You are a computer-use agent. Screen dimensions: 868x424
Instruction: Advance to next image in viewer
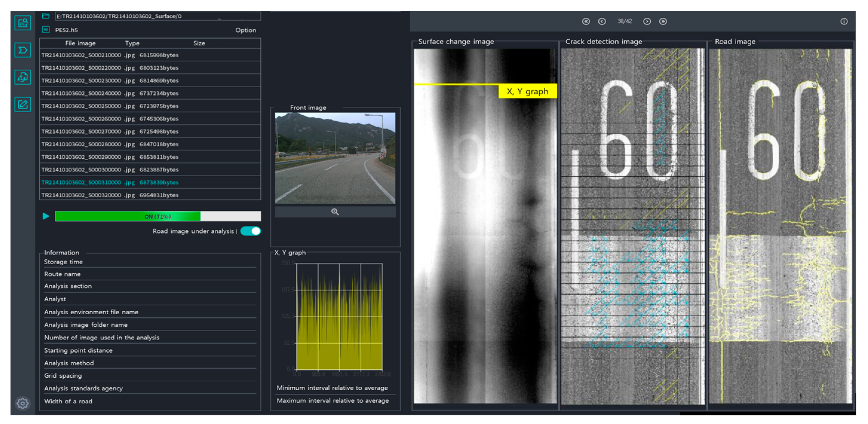point(647,22)
